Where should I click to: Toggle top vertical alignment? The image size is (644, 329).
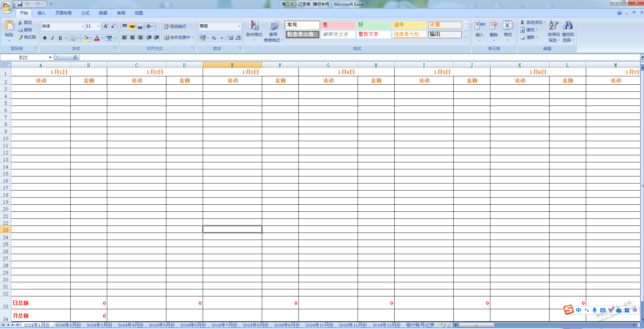(x=125, y=26)
